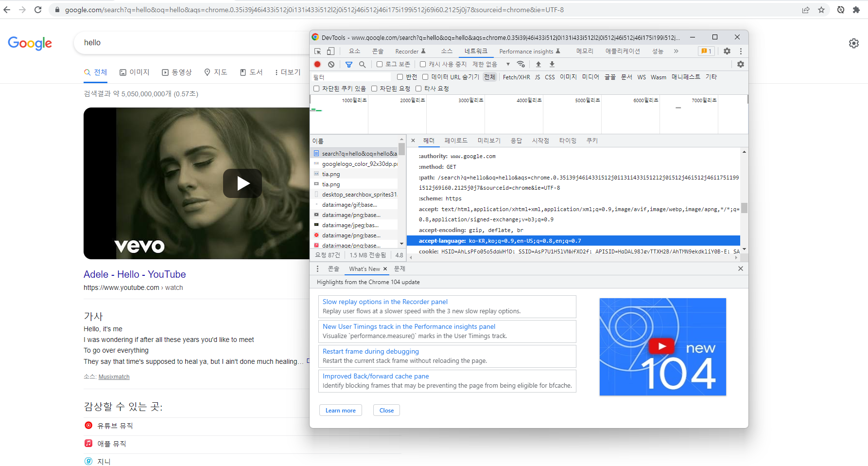Open the 제한 없음 throttling dropdown
The image size is (868, 466).
(x=491, y=64)
